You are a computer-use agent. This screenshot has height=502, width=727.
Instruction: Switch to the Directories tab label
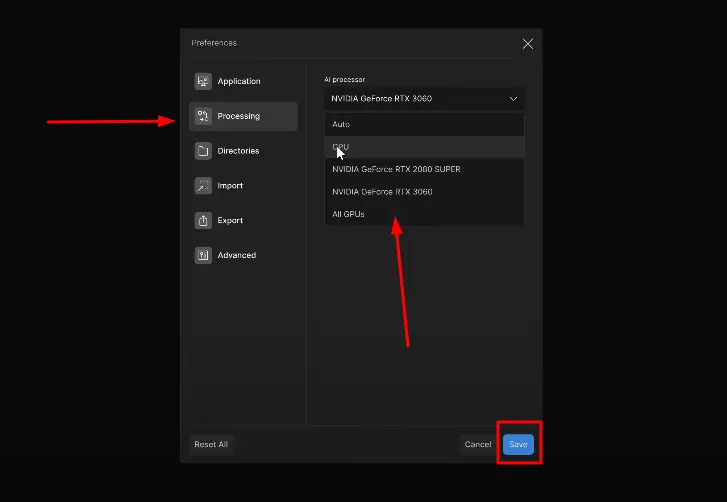tap(238, 151)
